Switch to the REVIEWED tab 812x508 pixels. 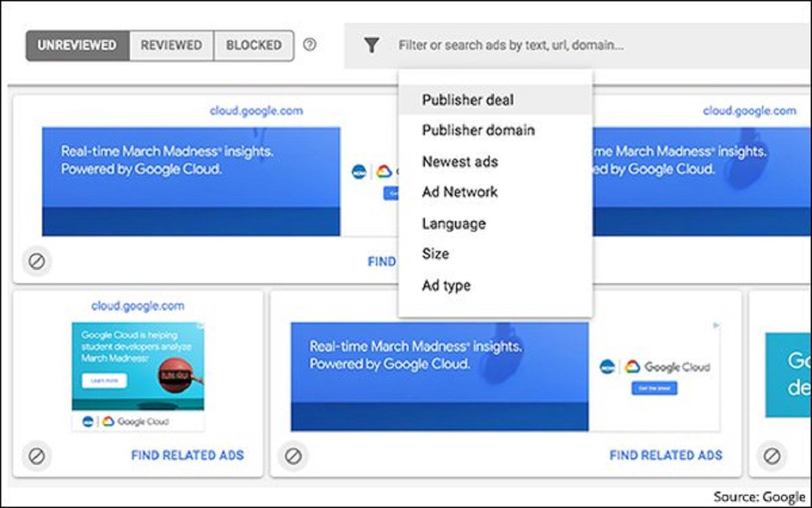(171, 45)
